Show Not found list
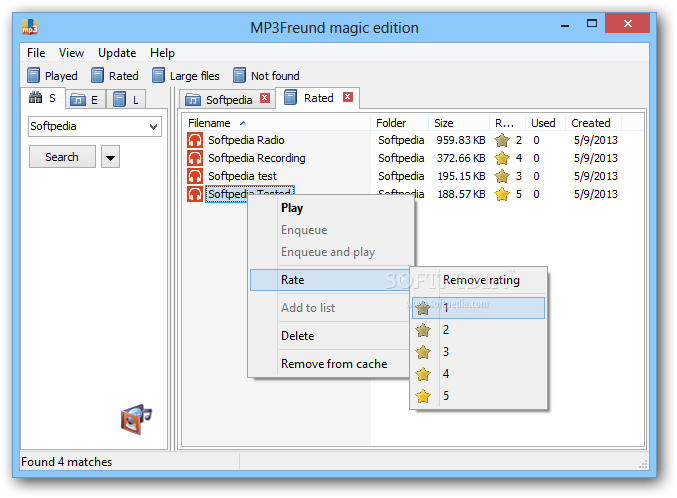 click(266, 76)
